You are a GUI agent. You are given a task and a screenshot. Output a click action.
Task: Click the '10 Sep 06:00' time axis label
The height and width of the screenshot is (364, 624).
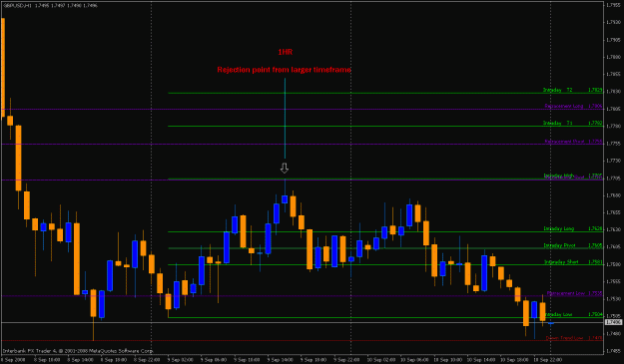coord(414,359)
